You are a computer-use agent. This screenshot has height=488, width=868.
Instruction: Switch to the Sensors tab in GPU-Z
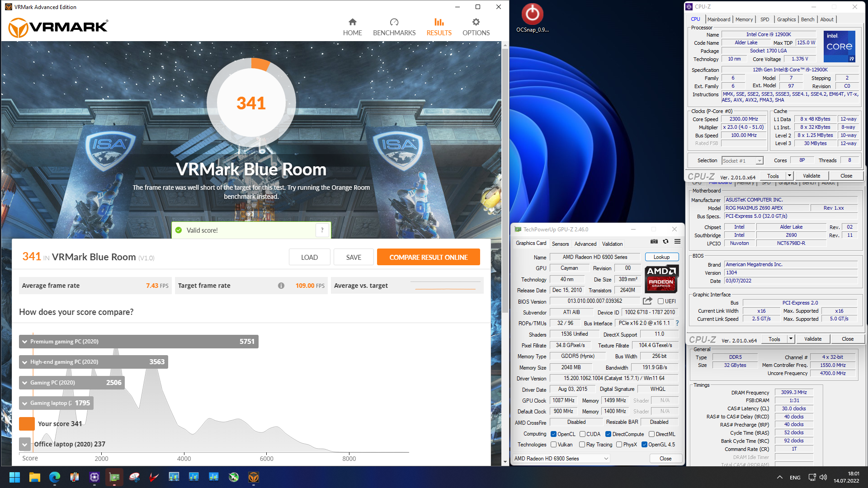pos(560,244)
